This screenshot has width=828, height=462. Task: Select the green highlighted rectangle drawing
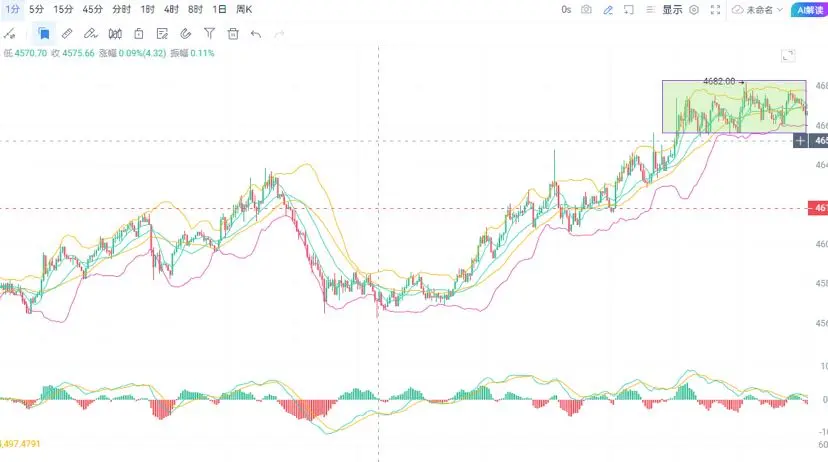734,106
